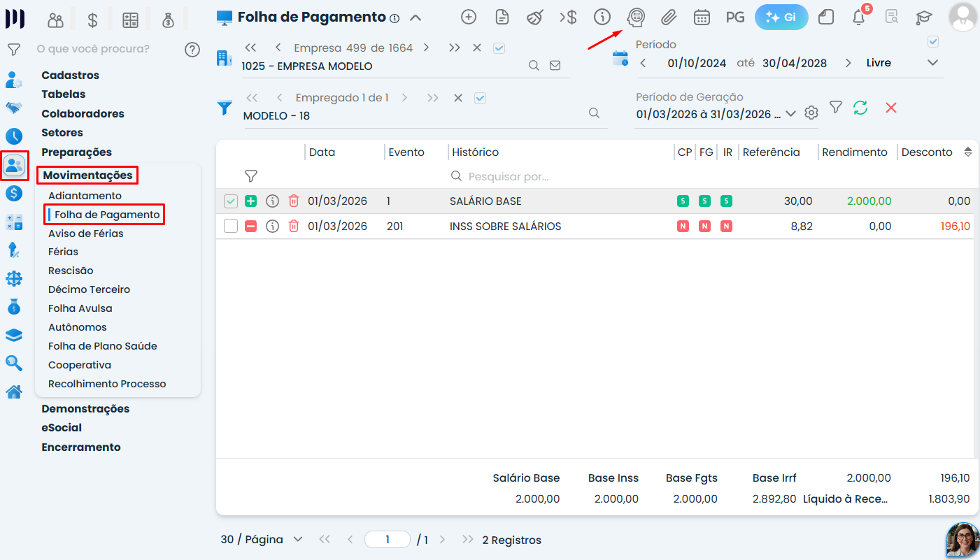
Task: Sort the table using the Desconto sort arrows
Action: [x=968, y=152]
